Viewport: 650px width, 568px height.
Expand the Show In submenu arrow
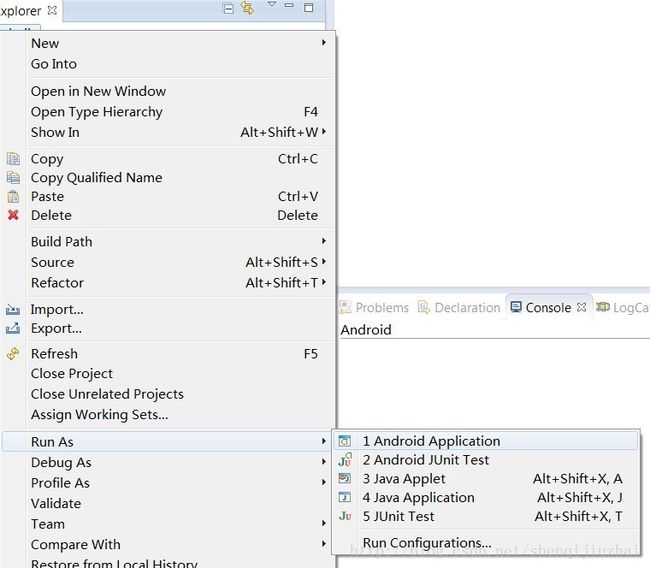click(x=324, y=131)
